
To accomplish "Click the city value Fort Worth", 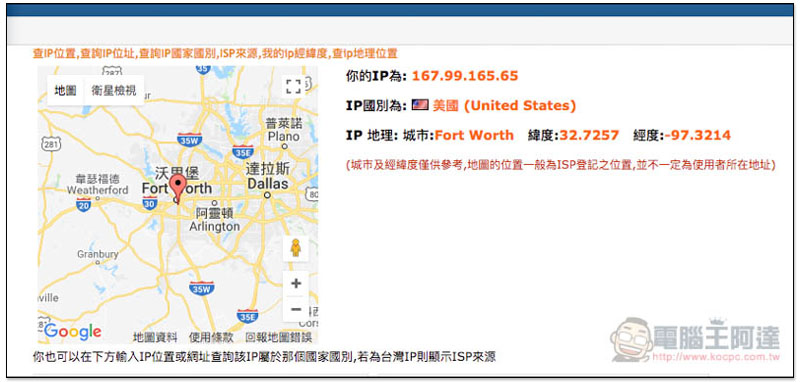I will 474,135.
